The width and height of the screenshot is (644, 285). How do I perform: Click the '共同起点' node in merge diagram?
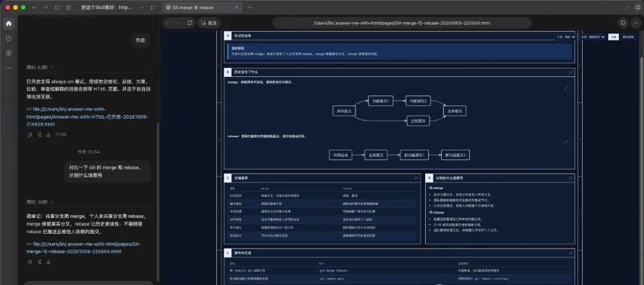(344, 111)
